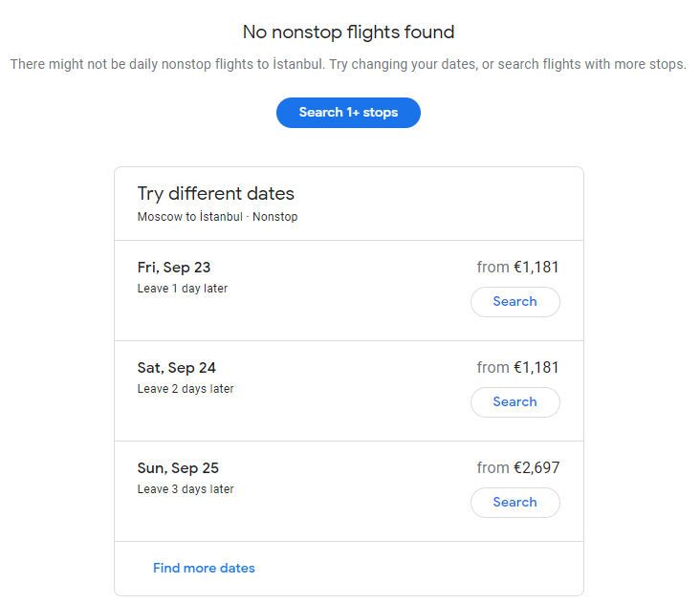The image size is (700, 604).
Task: Click the Moscow to İstanbul route text
Action: click(x=190, y=217)
